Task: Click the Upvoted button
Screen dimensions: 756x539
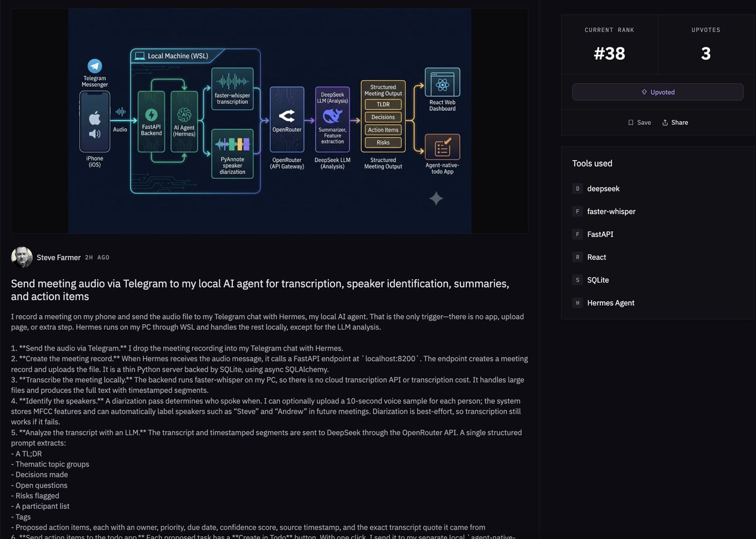Action: 658,92
